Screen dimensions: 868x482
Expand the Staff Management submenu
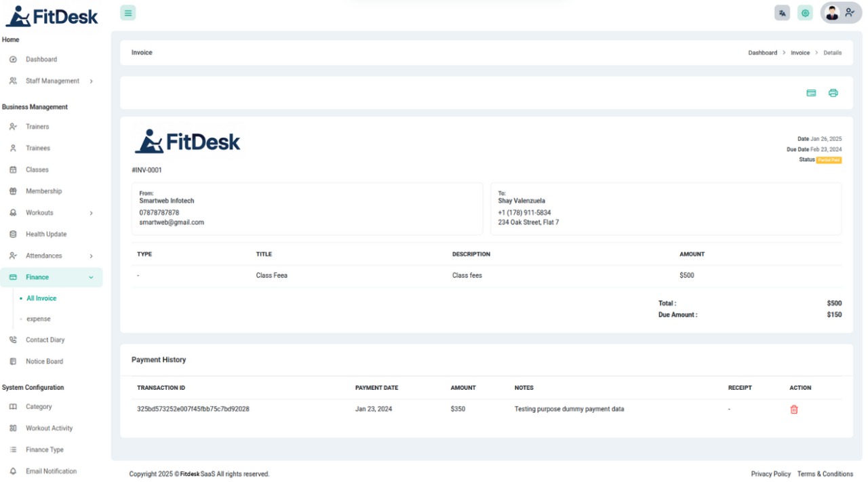tap(52, 81)
